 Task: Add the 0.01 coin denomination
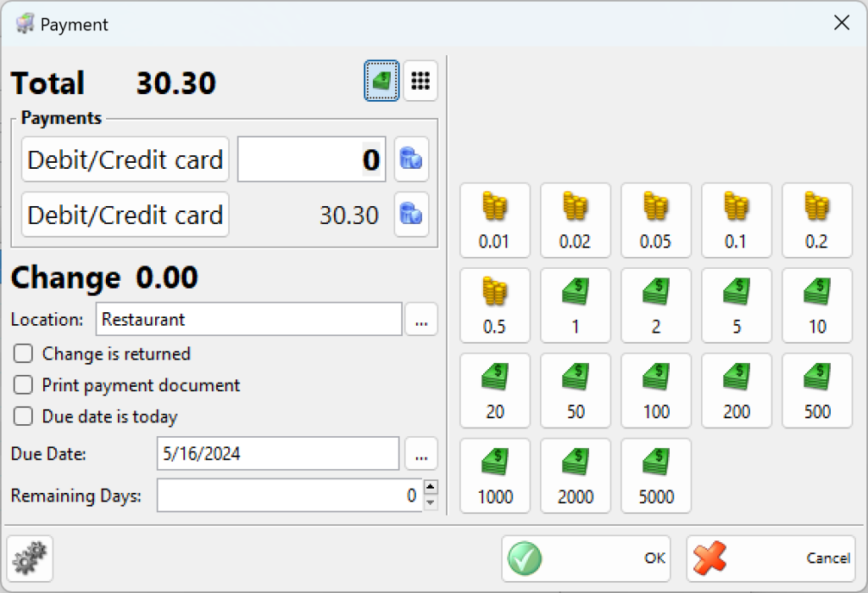click(x=494, y=221)
